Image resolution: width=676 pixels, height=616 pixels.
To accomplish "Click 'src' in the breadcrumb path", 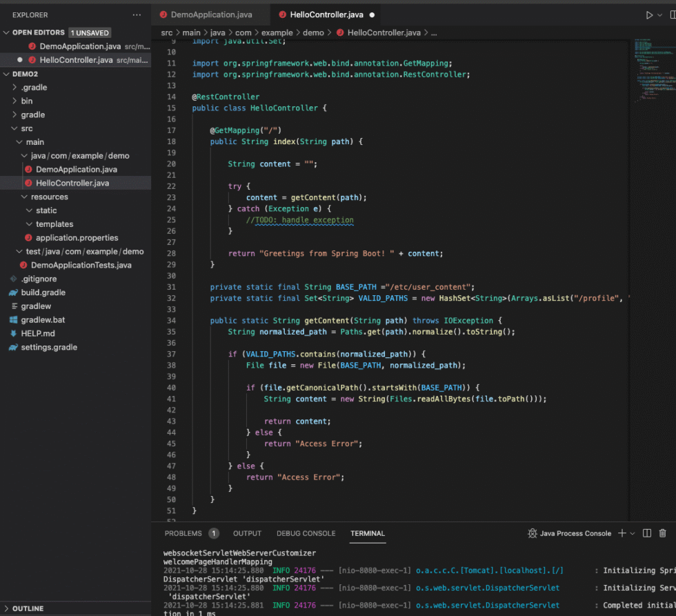I will [x=166, y=32].
